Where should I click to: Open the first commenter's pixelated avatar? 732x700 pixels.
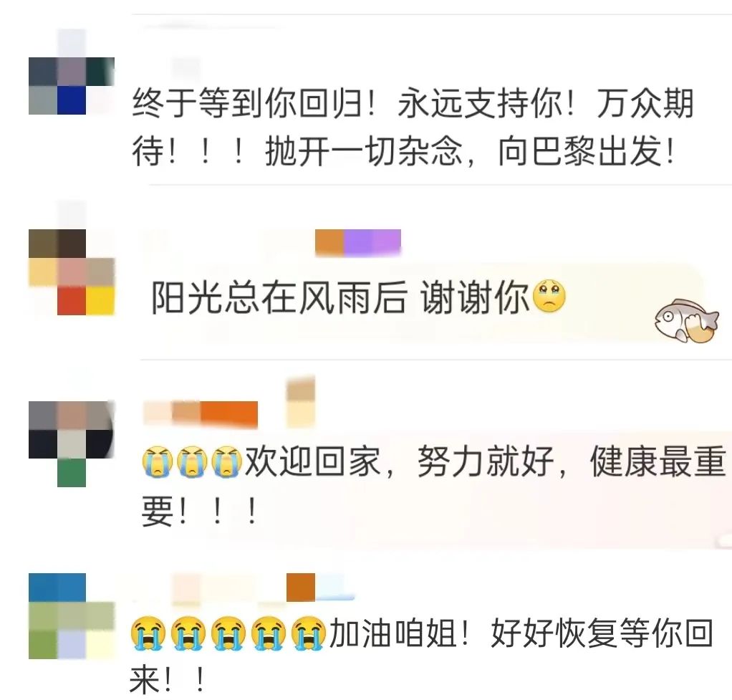72,86
